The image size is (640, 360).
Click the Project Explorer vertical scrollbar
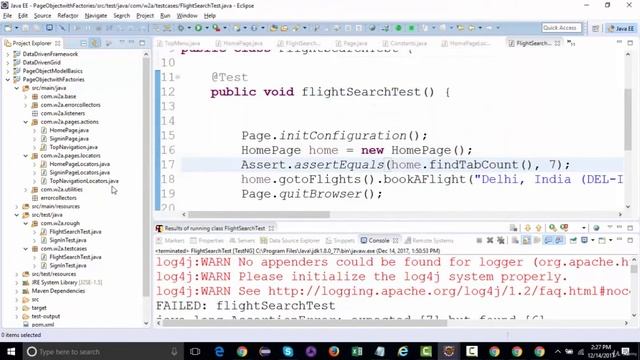[x=146, y=177]
